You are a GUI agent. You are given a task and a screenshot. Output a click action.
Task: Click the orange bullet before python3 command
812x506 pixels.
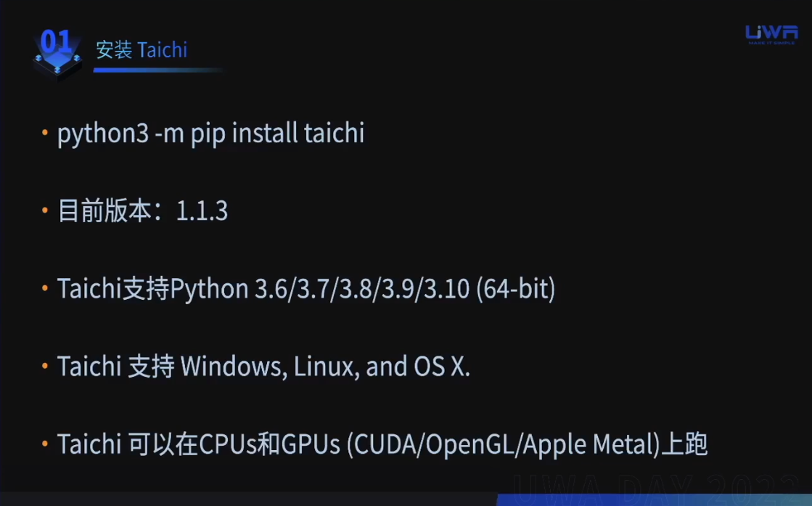[45, 133]
